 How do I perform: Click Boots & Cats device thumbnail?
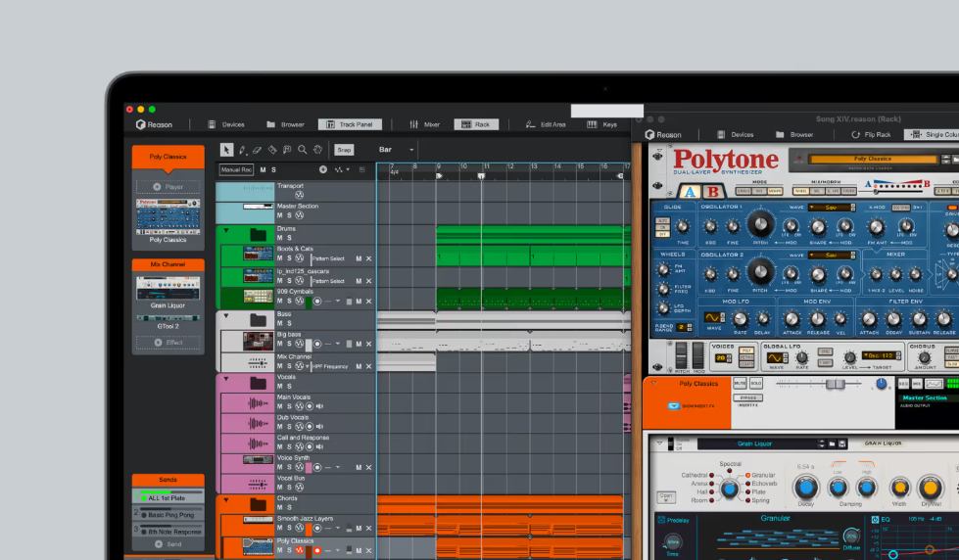[x=258, y=254]
